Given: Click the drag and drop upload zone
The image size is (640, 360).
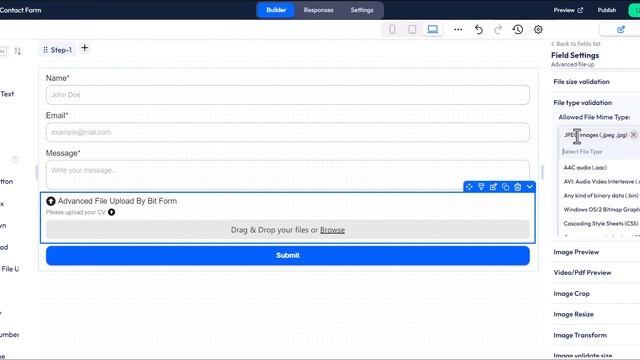Looking at the screenshot, I should click(x=288, y=230).
